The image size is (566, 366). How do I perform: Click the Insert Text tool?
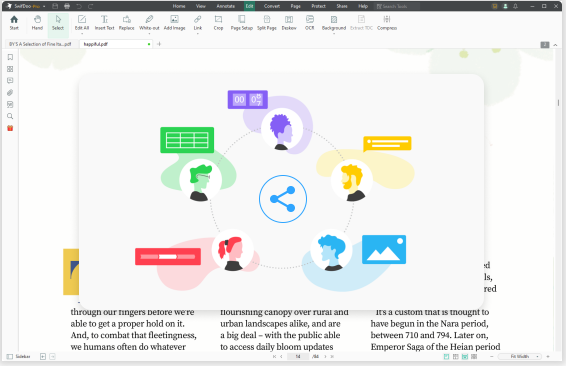(104, 23)
